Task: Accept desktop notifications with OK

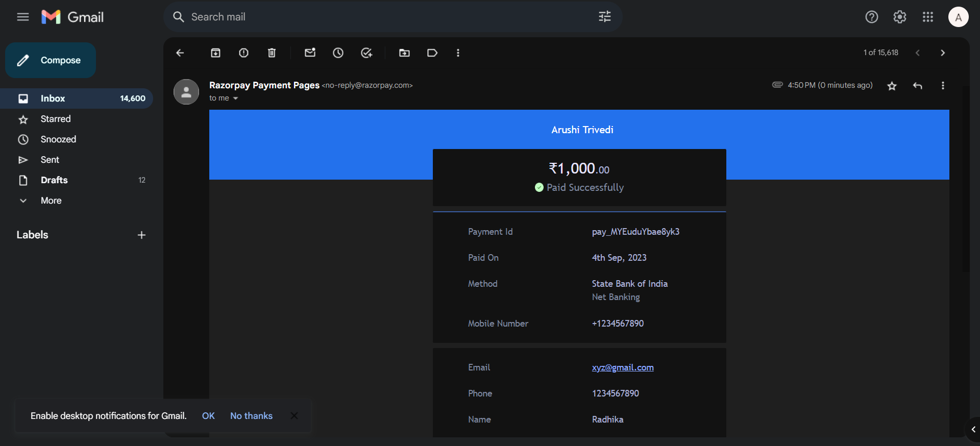Action: 208,416
